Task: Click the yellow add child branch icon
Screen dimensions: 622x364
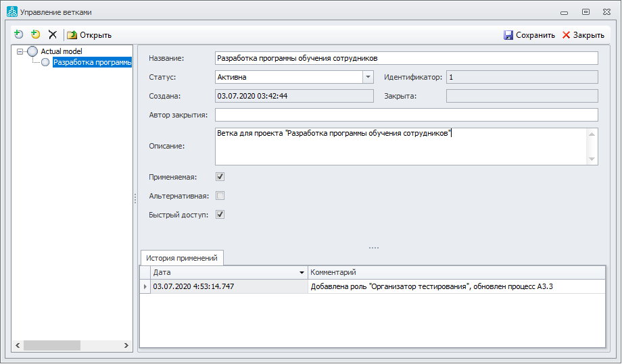Action: click(35, 34)
